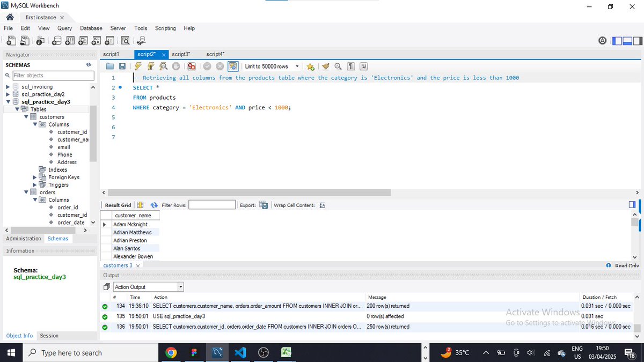
Task: Beautify the SQL script broom icon
Action: pyautogui.click(x=325, y=67)
